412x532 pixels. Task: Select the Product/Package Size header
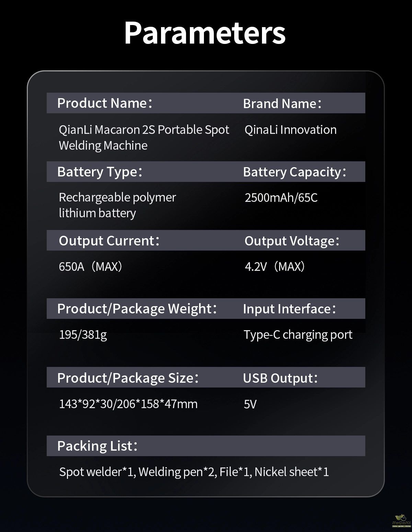128,378
